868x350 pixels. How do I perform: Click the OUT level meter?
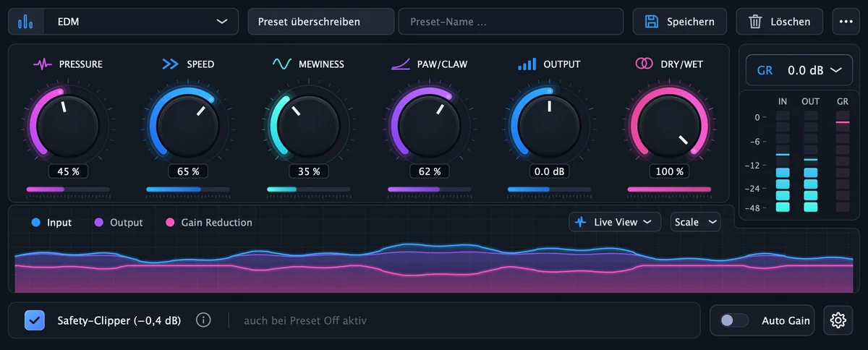pos(811,161)
